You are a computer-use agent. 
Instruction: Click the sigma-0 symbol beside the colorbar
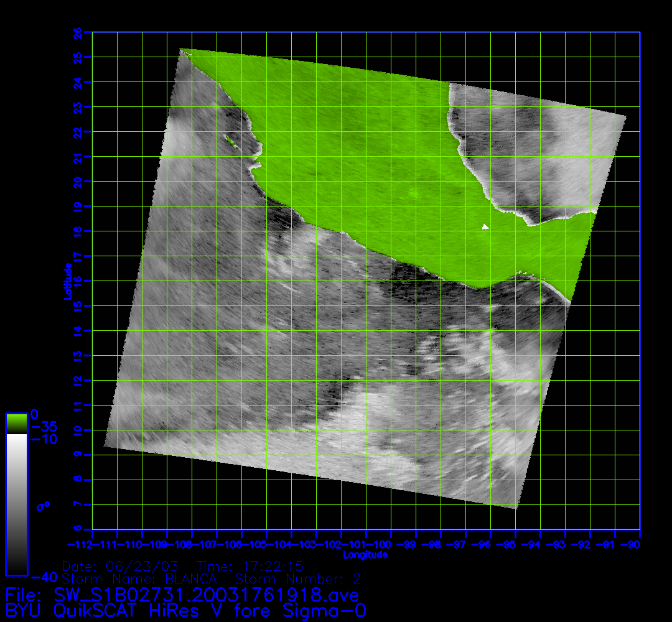pyautogui.click(x=42, y=506)
